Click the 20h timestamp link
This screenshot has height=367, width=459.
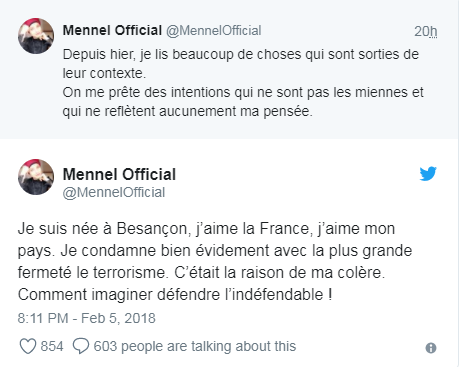pos(426,31)
